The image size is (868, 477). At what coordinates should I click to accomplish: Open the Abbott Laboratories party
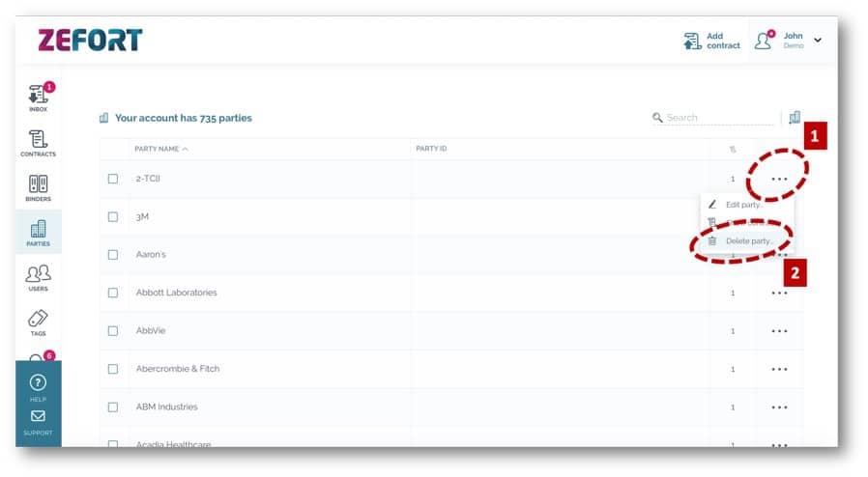click(177, 293)
